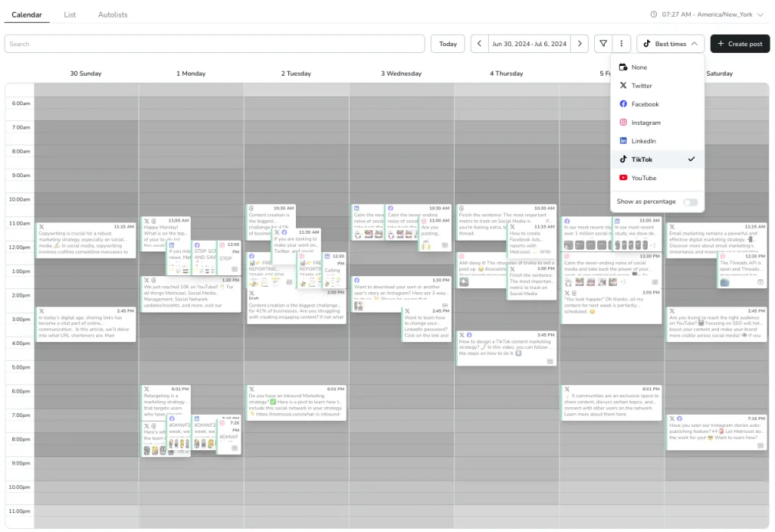
Task: Choose YouTube in best times list
Action: pos(643,178)
